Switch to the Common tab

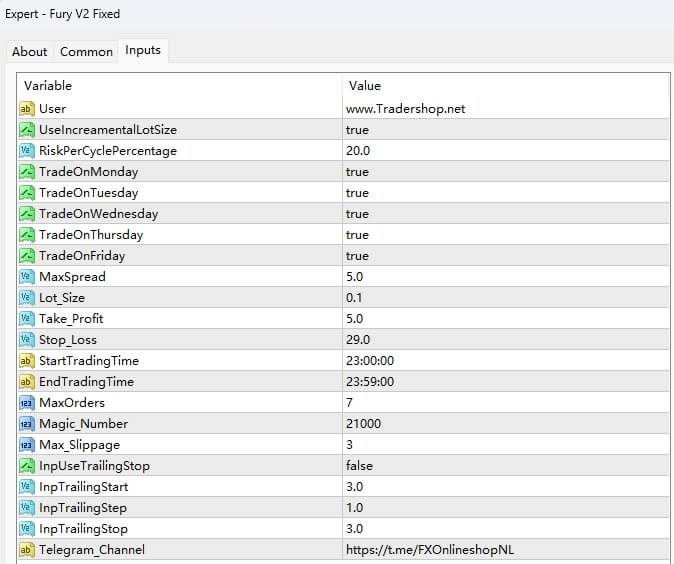pyautogui.click(x=86, y=52)
